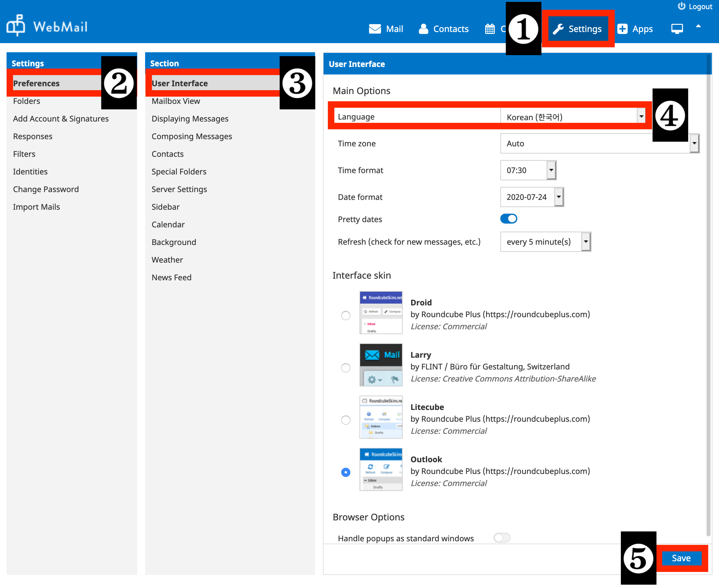Viewport: 719px width, 588px height.
Task: Click the Settings wrench icon
Action: coord(558,29)
